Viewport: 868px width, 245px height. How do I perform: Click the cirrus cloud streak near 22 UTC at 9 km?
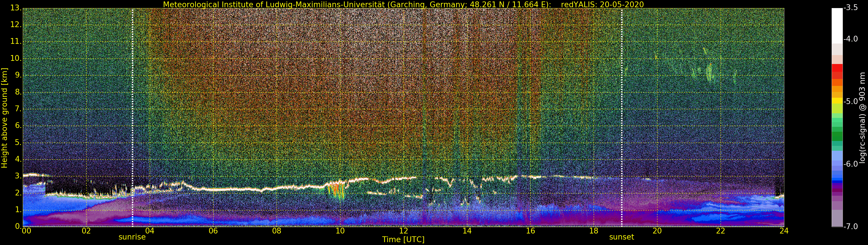click(709, 72)
